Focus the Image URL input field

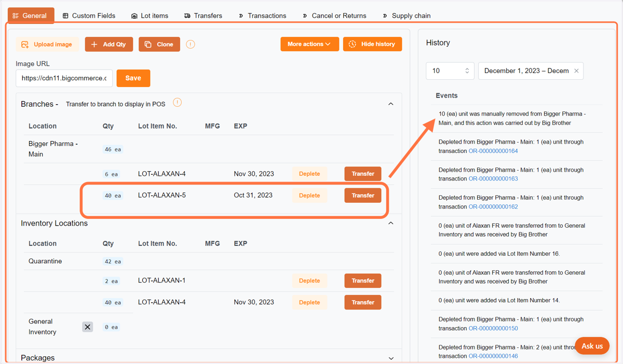[x=64, y=78]
